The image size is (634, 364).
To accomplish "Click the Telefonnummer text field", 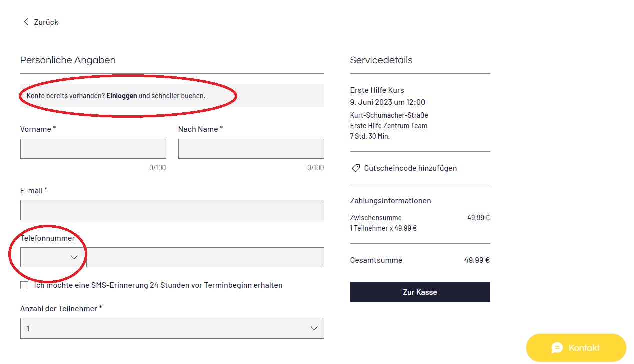I will click(205, 257).
